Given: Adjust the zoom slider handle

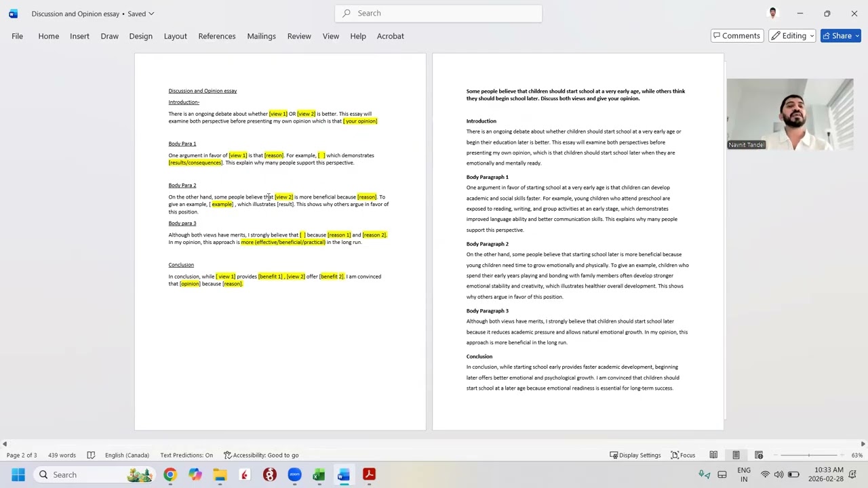Looking at the screenshot, I should (x=808, y=455).
